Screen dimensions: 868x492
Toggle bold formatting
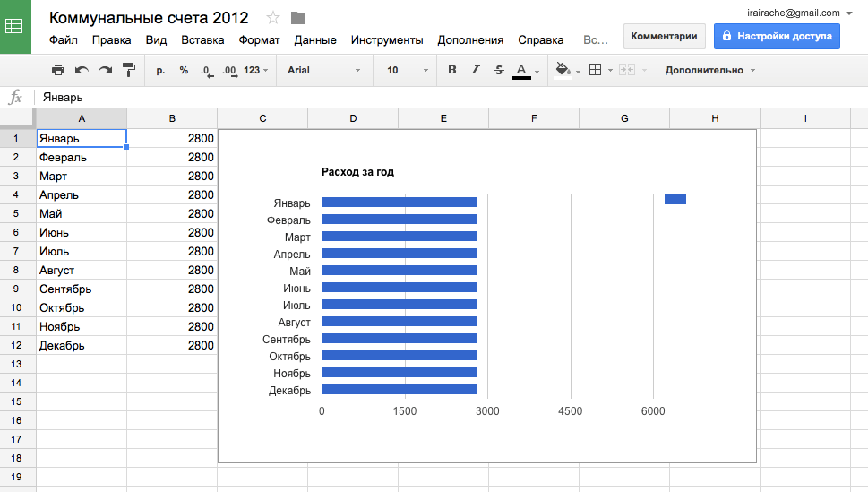[x=451, y=70]
